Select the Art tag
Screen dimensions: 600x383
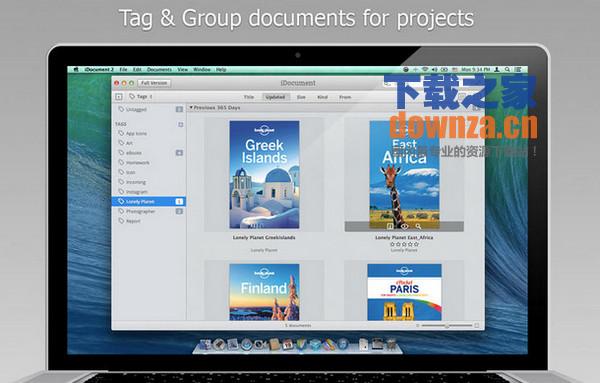(149, 143)
